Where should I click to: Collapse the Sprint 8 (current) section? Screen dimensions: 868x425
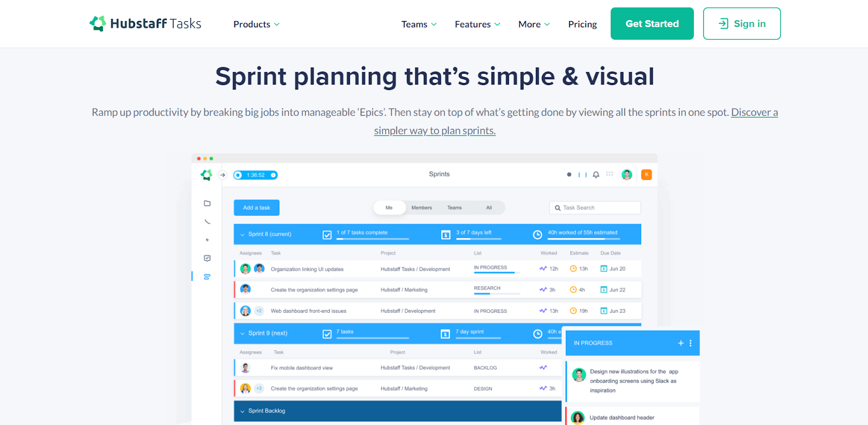coord(242,235)
